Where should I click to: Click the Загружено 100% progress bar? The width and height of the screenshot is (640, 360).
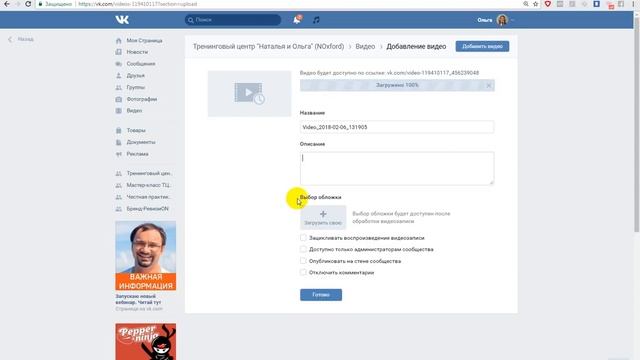[397, 85]
